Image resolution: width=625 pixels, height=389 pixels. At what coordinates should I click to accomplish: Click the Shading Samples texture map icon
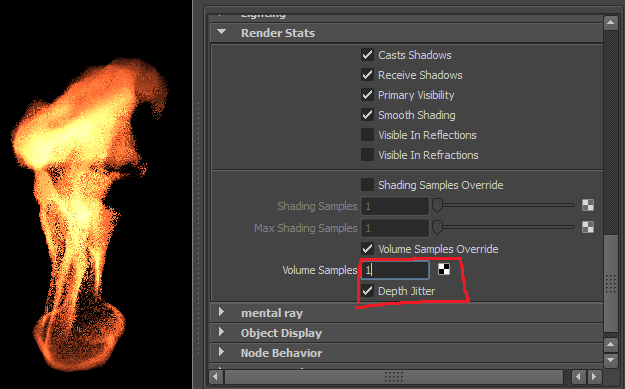(x=588, y=205)
